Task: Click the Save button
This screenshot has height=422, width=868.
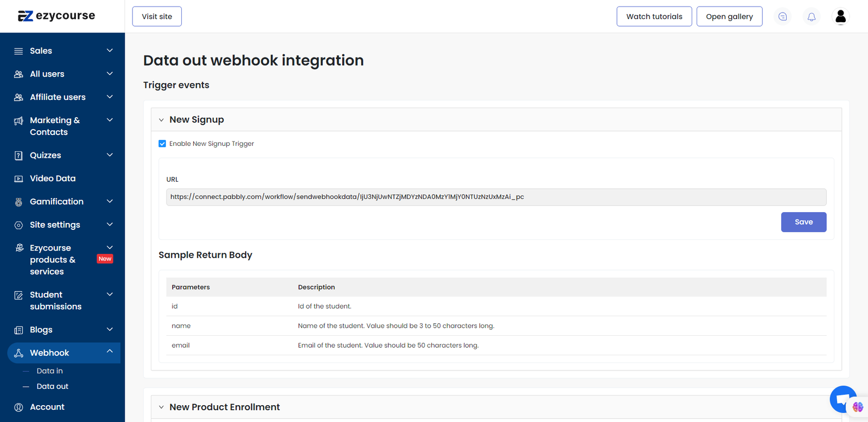Action: [x=803, y=222]
